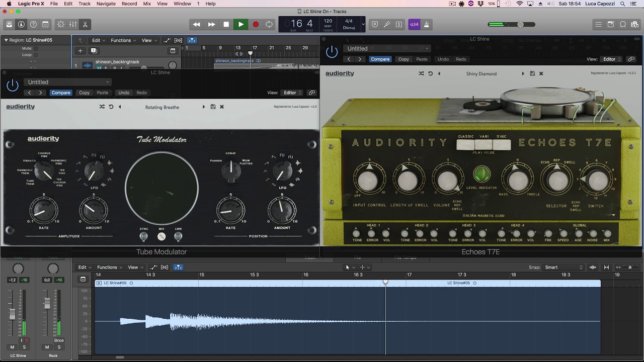Open the Library panel icon
The width and height of the screenshot is (644, 362).
pos(9,24)
